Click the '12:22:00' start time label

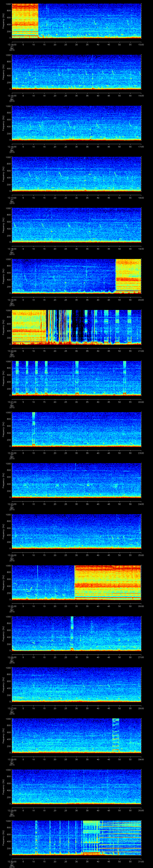pyautogui.click(x=12, y=453)
